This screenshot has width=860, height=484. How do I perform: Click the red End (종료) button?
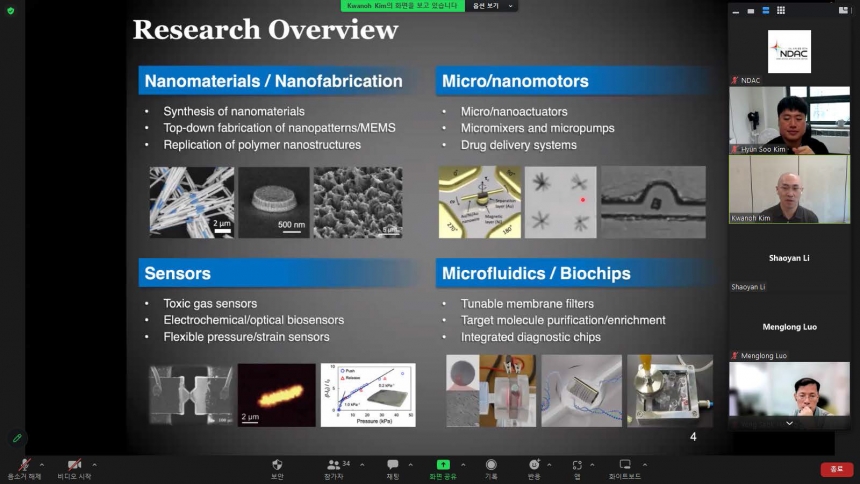click(x=836, y=469)
